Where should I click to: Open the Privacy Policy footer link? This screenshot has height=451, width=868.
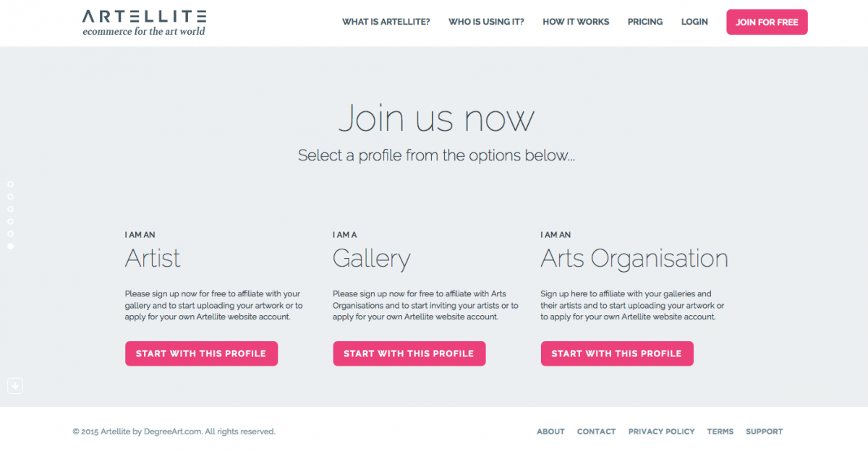coord(661,431)
